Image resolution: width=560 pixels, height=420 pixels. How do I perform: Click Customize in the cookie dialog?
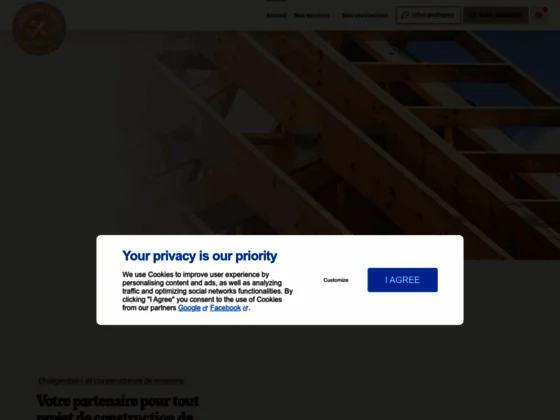click(x=336, y=280)
